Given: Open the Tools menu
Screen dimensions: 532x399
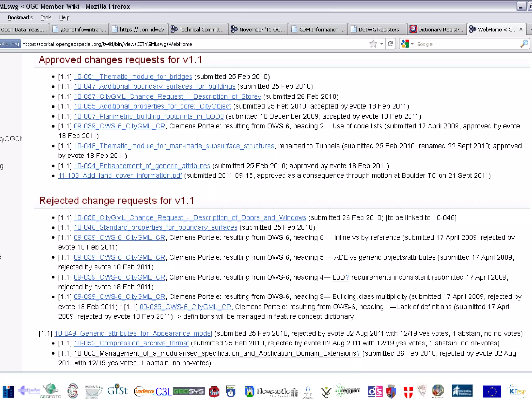Looking at the screenshot, I should click(x=46, y=17).
